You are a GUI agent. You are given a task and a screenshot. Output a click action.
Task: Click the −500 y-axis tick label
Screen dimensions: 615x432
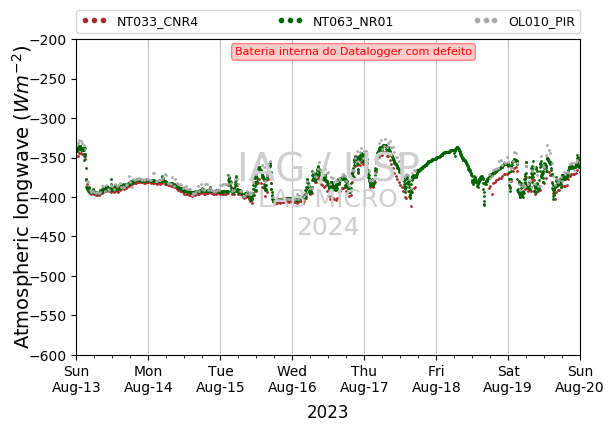(x=48, y=277)
